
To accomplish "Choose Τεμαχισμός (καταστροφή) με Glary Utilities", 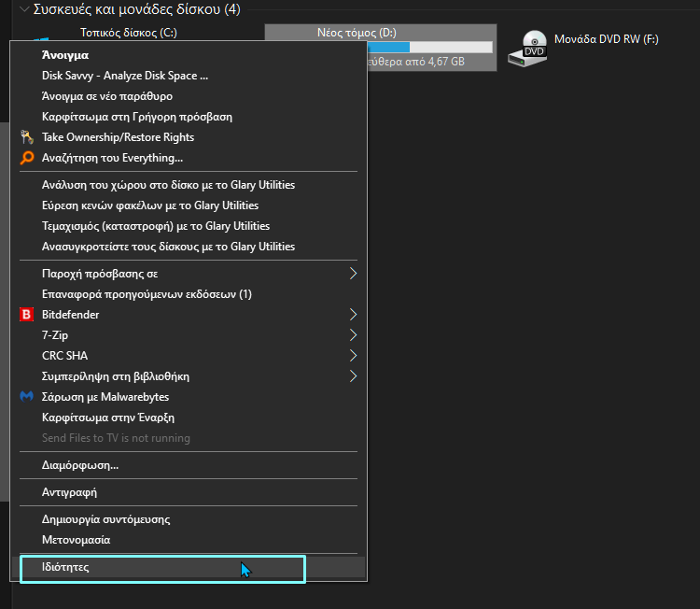I will (189, 226).
